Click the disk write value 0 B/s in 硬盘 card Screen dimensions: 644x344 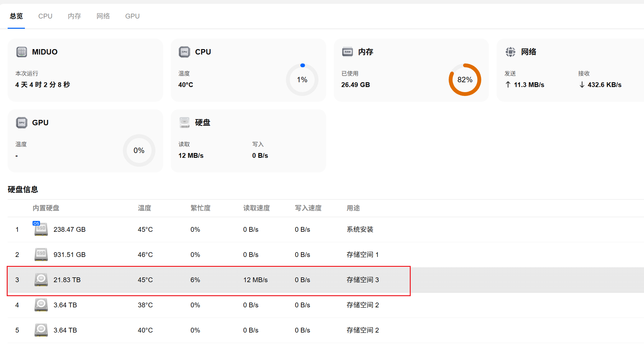click(x=260, y=155)
